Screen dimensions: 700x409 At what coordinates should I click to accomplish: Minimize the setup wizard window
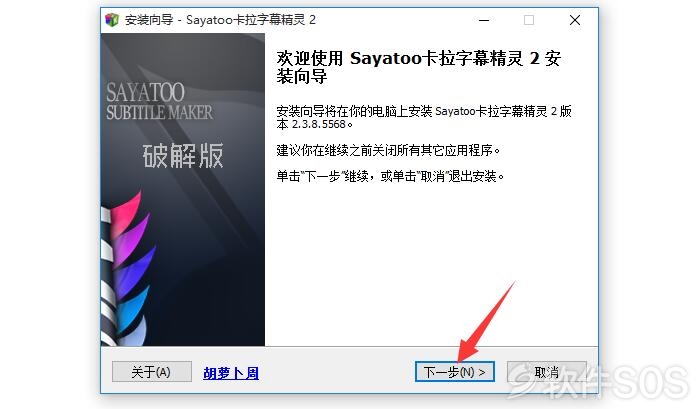tap(484, 20)
